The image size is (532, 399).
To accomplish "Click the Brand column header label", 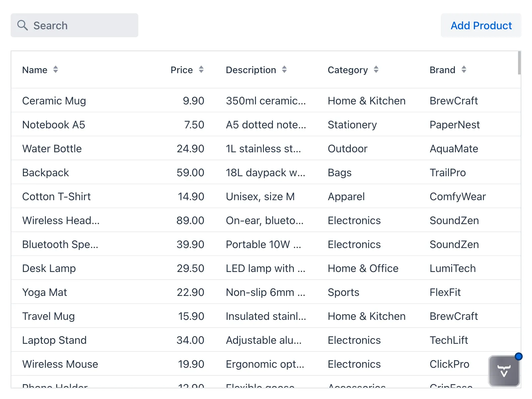I will click(442, 69).
